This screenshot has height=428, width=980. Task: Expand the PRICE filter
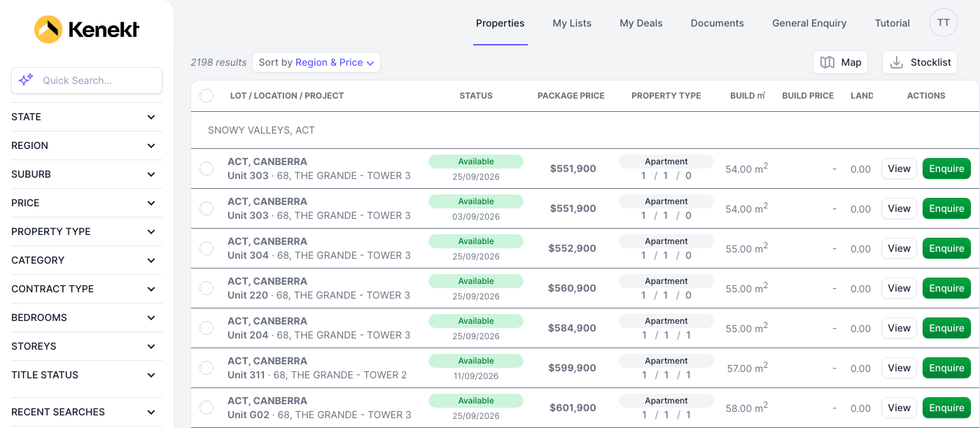(87, 203)
